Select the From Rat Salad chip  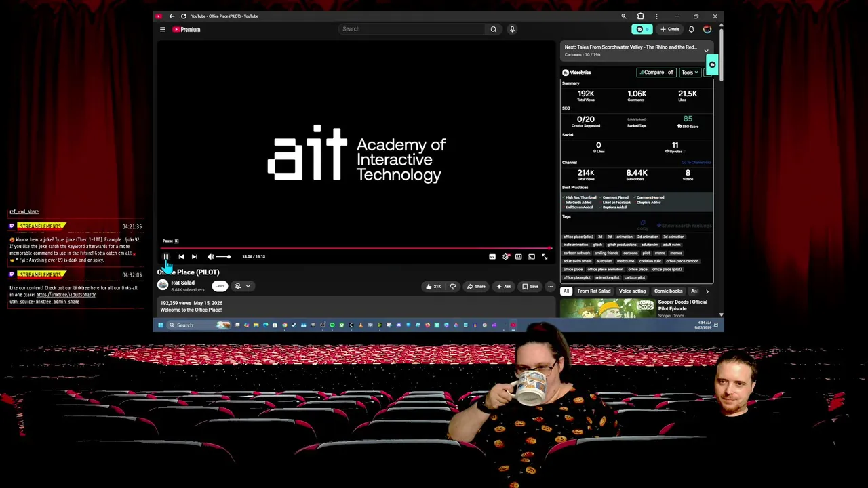[594, 291]
